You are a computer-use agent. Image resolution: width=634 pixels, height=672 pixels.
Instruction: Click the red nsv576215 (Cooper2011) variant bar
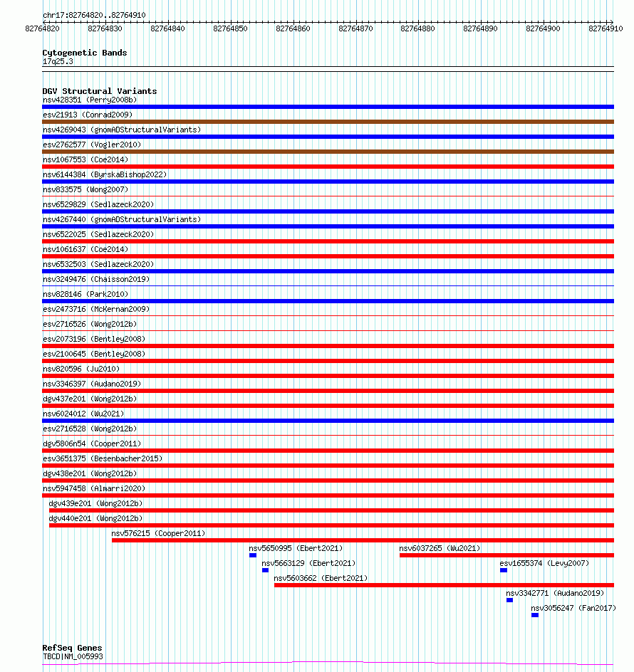click(363, 540)
